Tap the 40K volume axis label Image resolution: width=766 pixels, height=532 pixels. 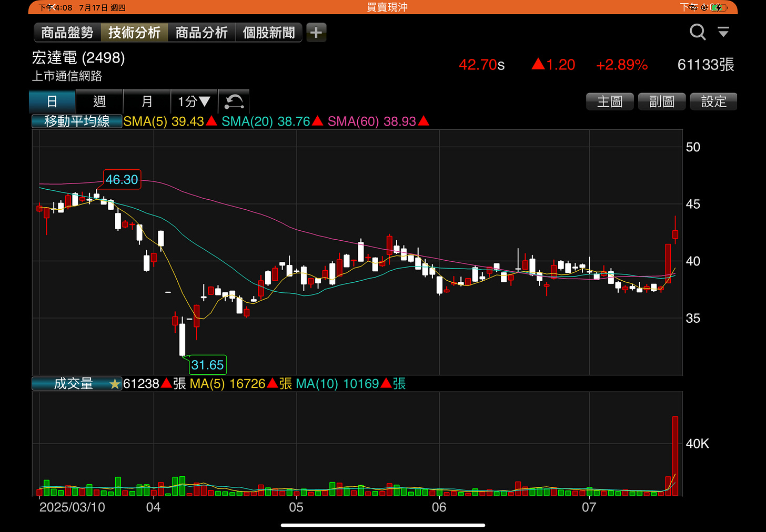697,444
